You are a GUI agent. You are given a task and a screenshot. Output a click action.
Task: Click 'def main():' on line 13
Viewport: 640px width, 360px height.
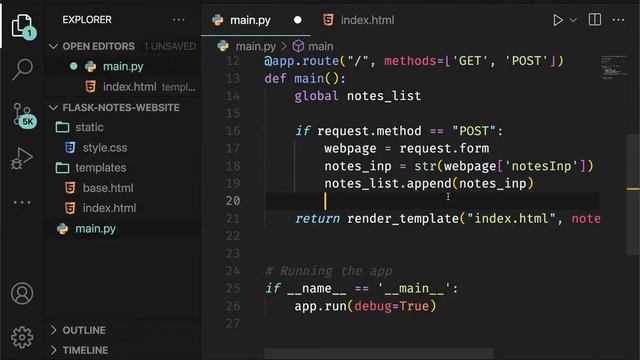(305, 78)
